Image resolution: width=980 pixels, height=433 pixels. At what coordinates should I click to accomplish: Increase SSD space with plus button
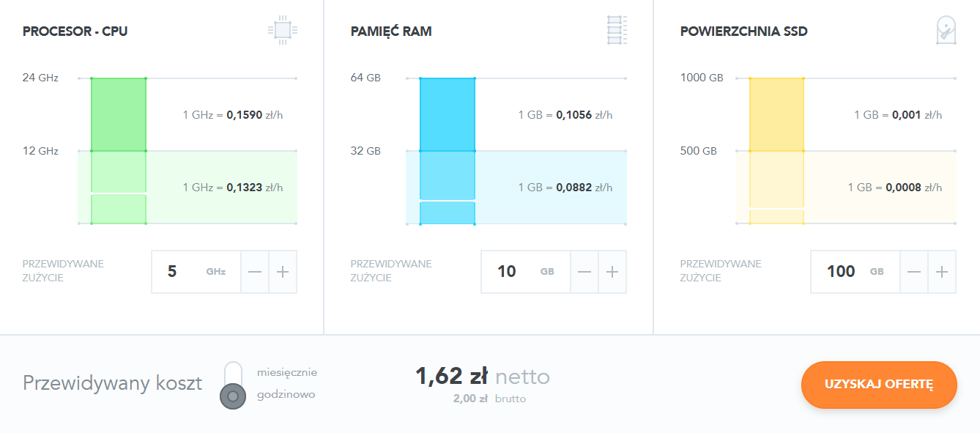(942, 272)
